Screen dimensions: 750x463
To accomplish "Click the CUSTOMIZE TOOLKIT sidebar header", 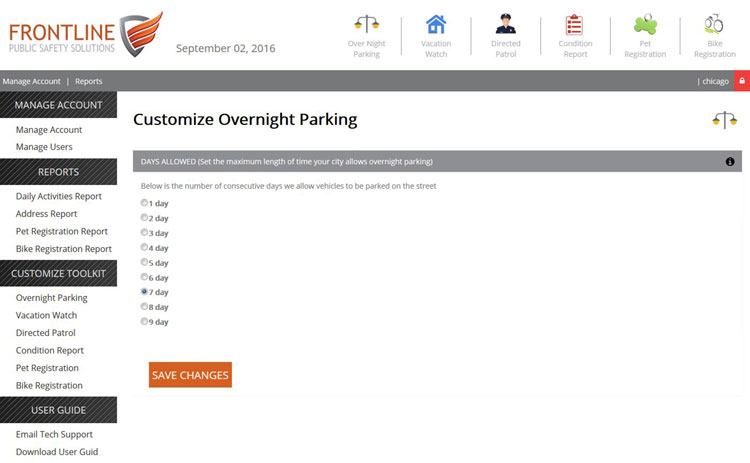I will point(58,273).
